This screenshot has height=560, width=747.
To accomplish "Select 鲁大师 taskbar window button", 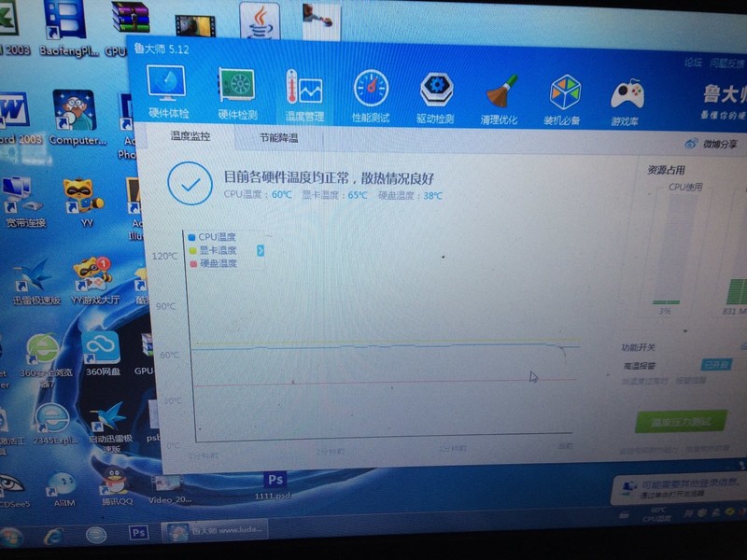I will click(215, 531).
